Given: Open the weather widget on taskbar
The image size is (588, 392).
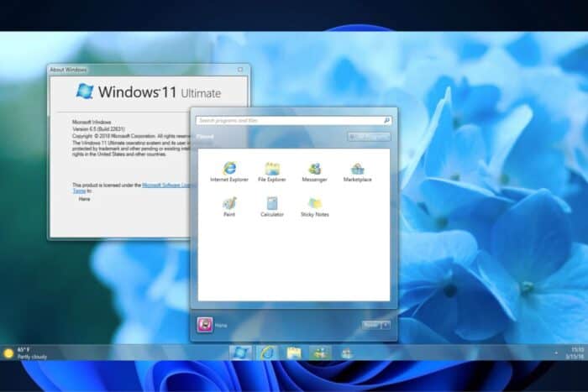Looking at the screenshot, I should point(27,353).
